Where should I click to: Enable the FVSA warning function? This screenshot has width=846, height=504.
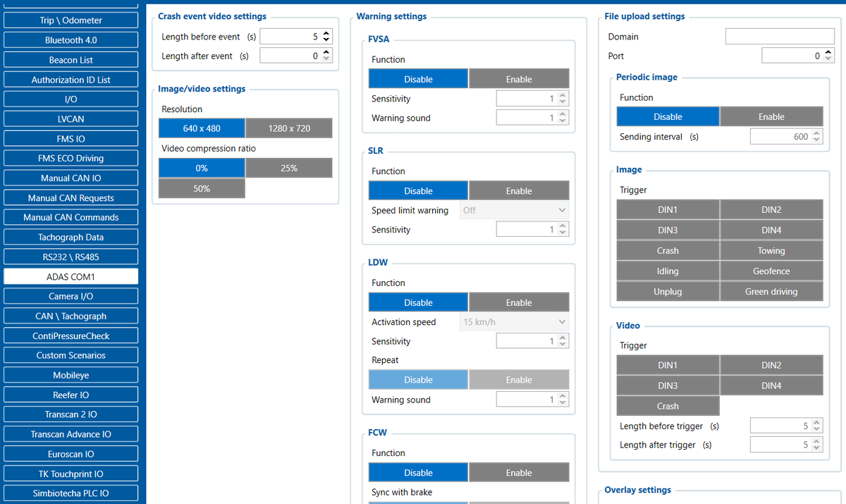[x=518, y=79]
